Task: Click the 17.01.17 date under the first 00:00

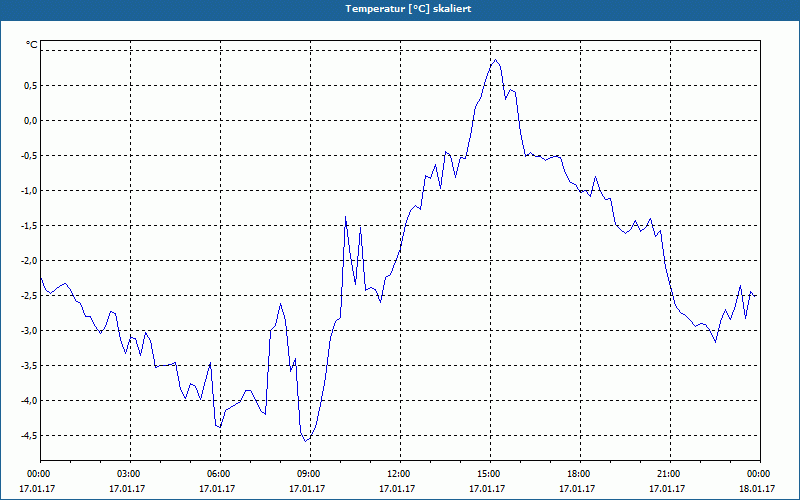Action: click(x=37, y=489)
